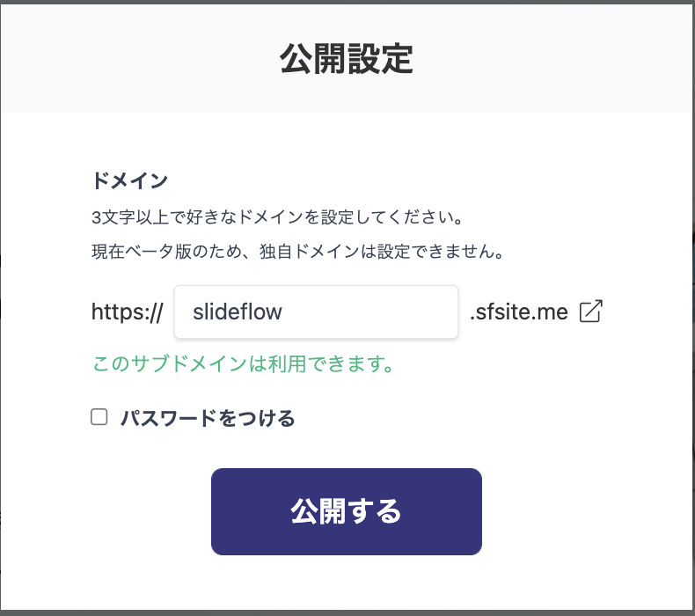The height and width of the screenshot is (616, 695).
Task: Open the site URL external link icon
Action: (x=592, y=312)
